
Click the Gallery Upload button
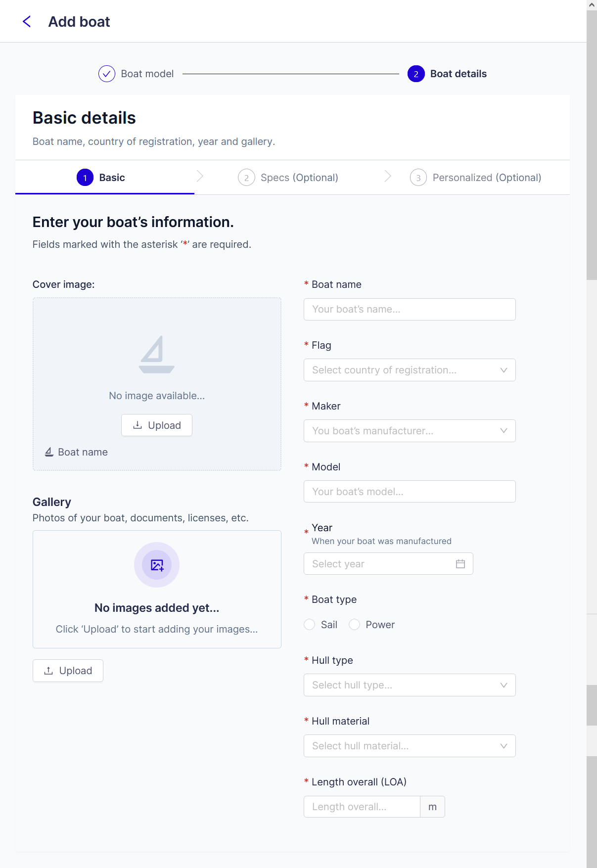68,671
